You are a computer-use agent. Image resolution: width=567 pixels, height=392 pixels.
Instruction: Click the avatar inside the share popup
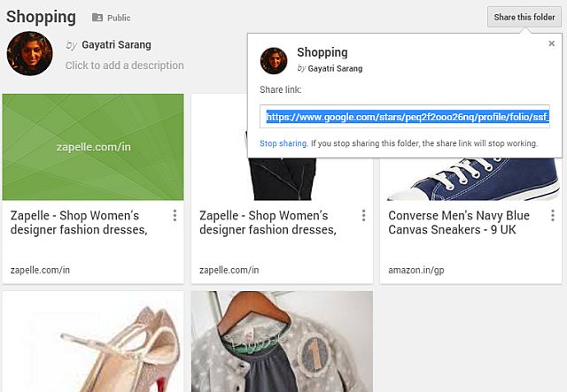(x=274, y=60)
